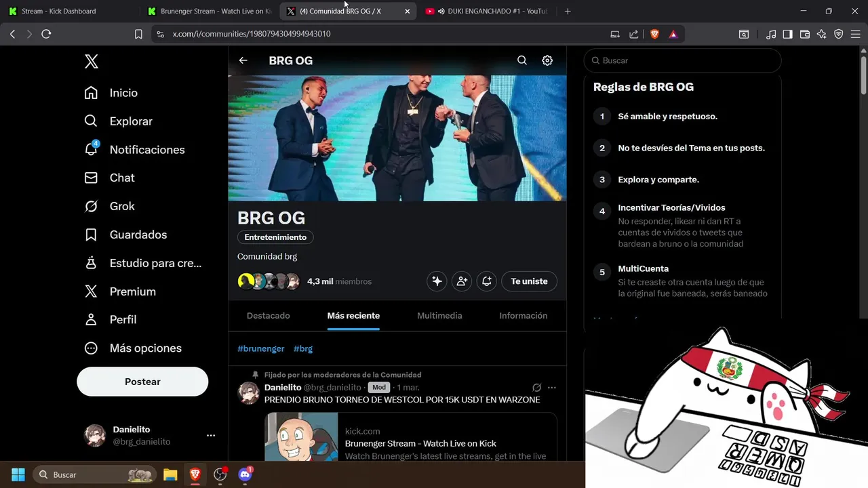Open the Brave VPN shield icon

(x=839, y=34)
